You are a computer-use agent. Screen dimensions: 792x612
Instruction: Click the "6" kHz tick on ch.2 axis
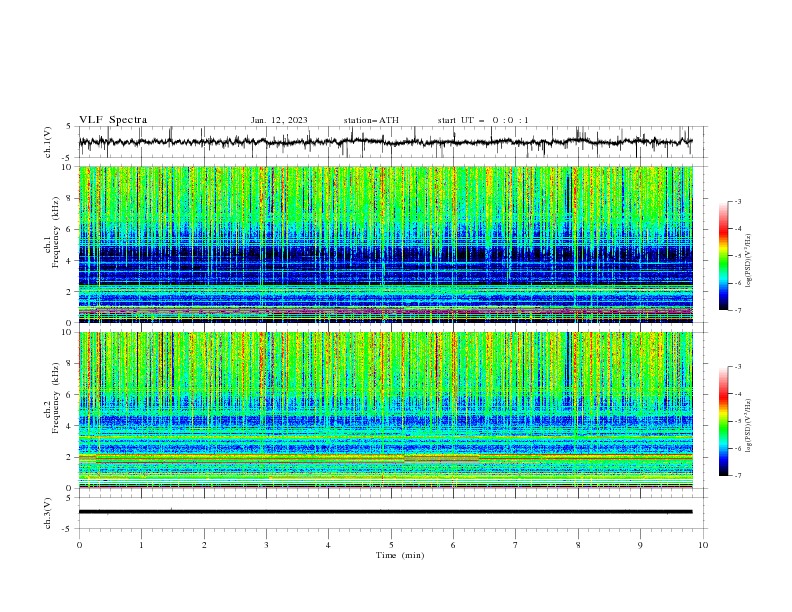70,395
